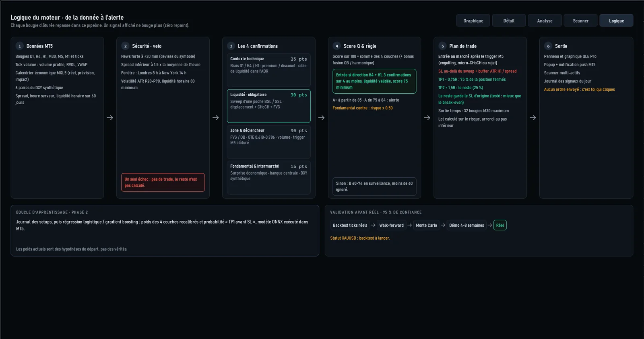Click step badge 1 of Données MT5
Viewport: 644px width, 339px height.
point(19,46)
